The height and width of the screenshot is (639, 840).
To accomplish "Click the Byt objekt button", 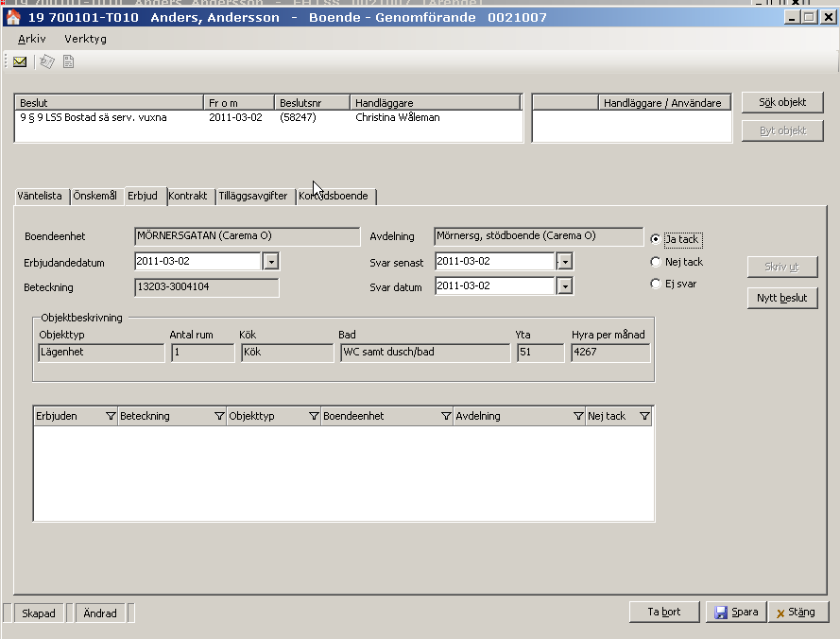I will [782, 130].
